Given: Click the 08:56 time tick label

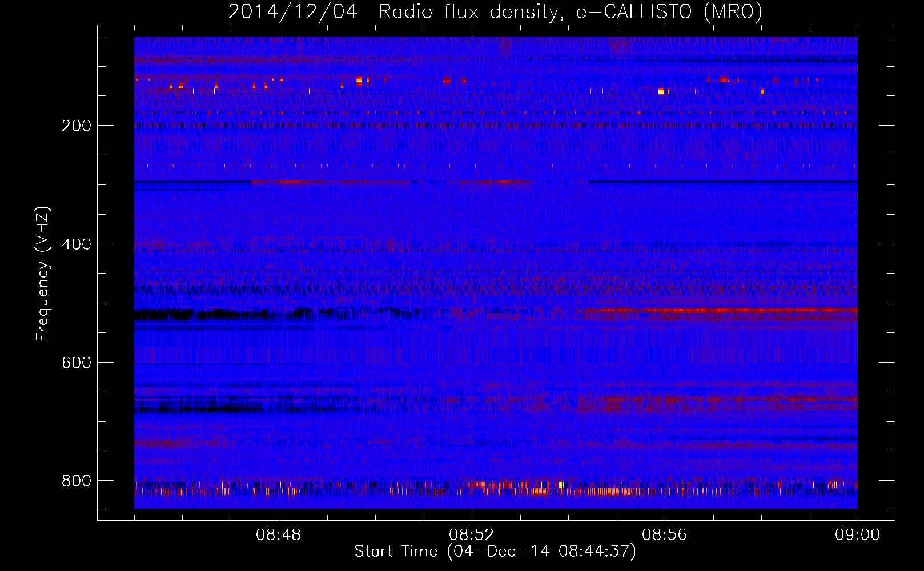Looking at the screenshot, I should tap(665, 535).
